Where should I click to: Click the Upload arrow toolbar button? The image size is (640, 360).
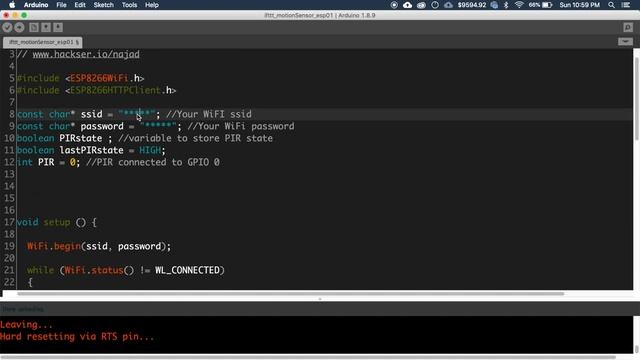point(19,27)
